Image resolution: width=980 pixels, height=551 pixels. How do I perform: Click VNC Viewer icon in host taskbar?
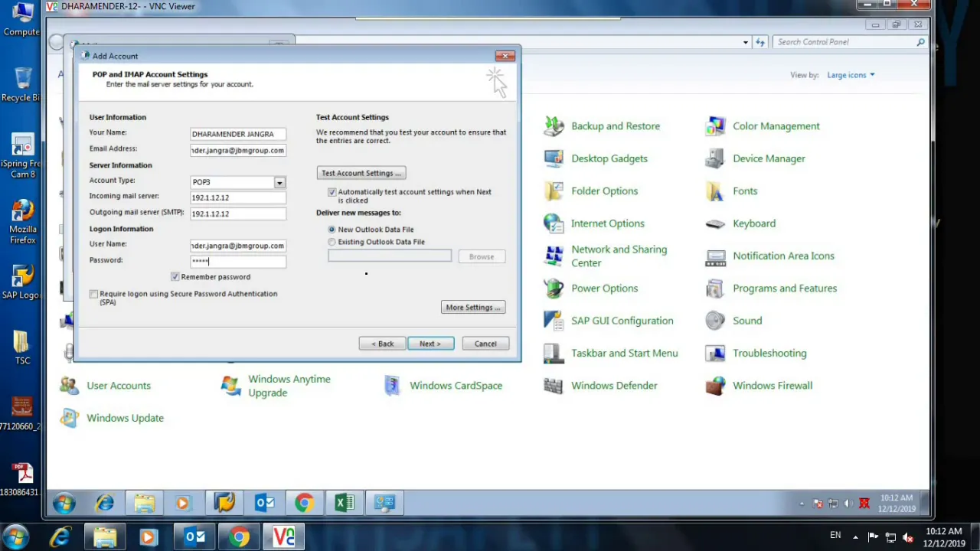click(284, 537)
